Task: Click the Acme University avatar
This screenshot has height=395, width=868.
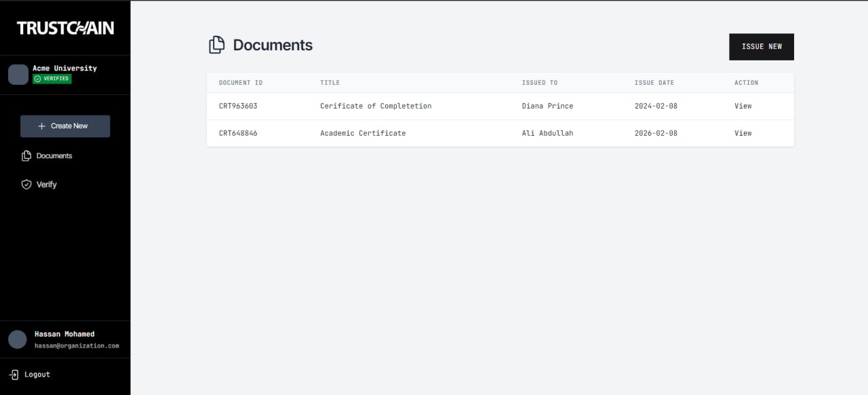Action: [x=18, y=75]
